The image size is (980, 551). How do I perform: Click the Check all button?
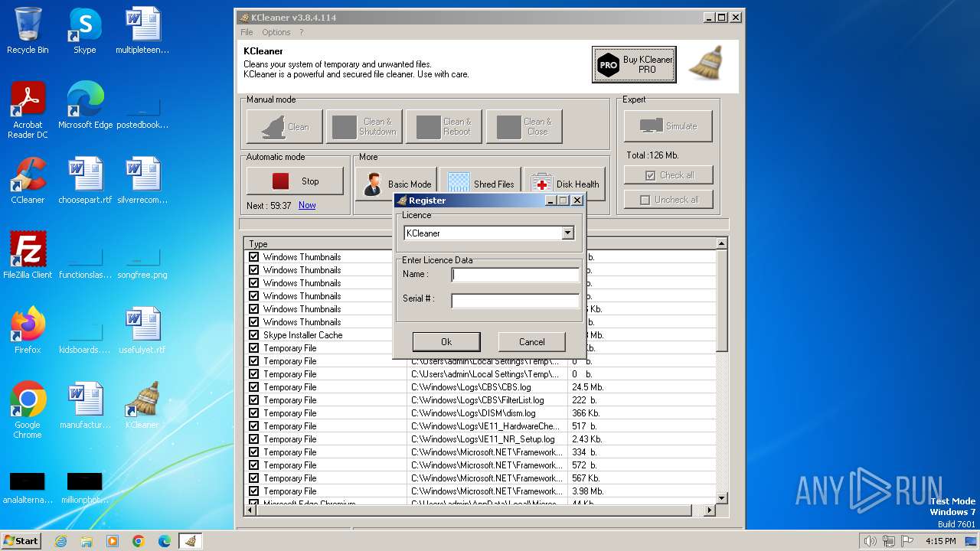point(668,175)
